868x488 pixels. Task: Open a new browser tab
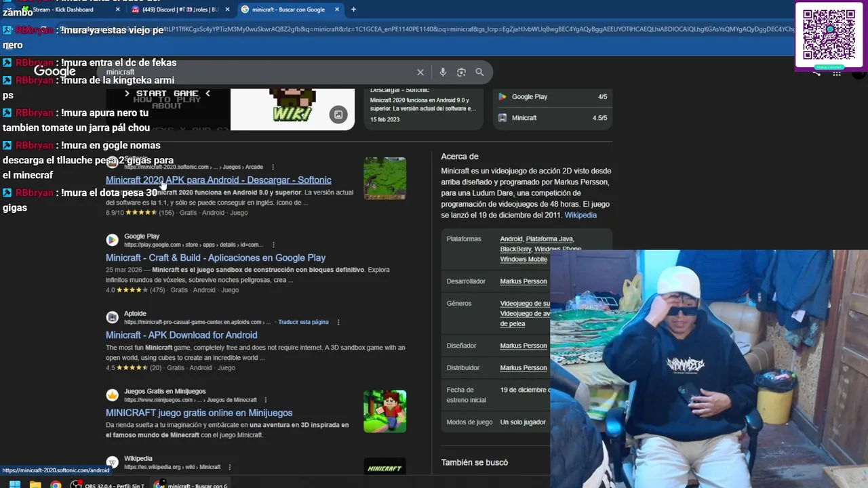click(353, 9)
